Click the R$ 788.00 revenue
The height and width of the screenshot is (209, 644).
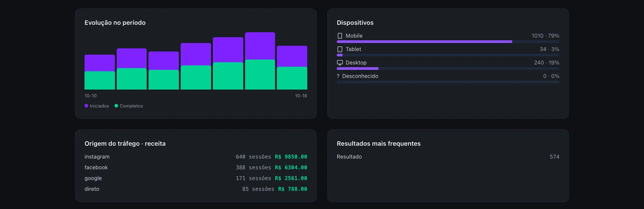coord(293,189)
